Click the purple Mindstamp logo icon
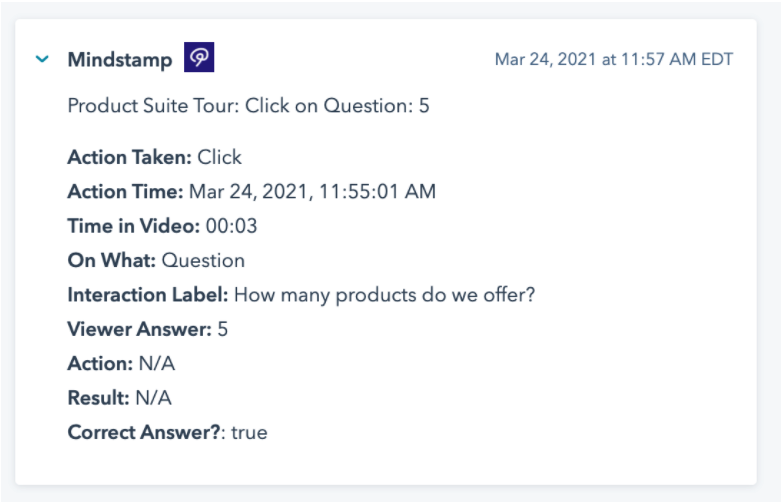Image resolution: width=782 pixels, height=504 pixels. click(x=199, y=59)
